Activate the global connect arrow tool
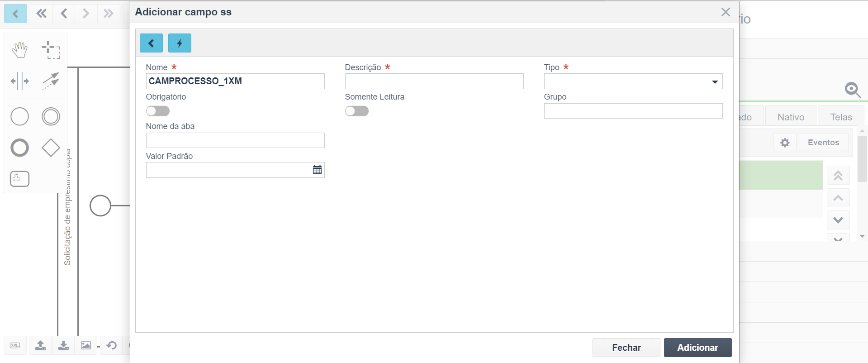 coord(51,81)
